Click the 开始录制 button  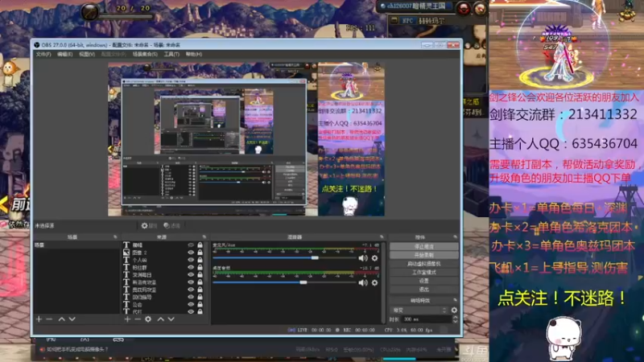pyautogui.click(x=424, y=255)
